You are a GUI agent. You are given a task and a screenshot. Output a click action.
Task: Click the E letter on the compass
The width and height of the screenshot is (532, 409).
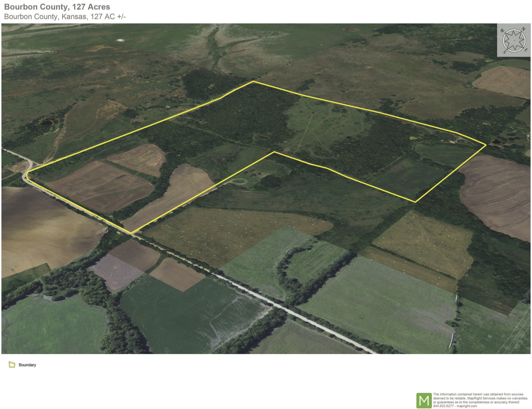[526, 50]
